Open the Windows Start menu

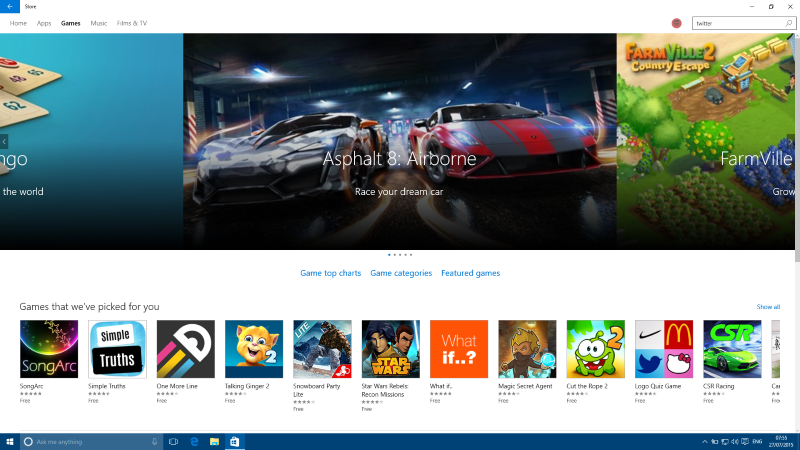coord(10,442)
